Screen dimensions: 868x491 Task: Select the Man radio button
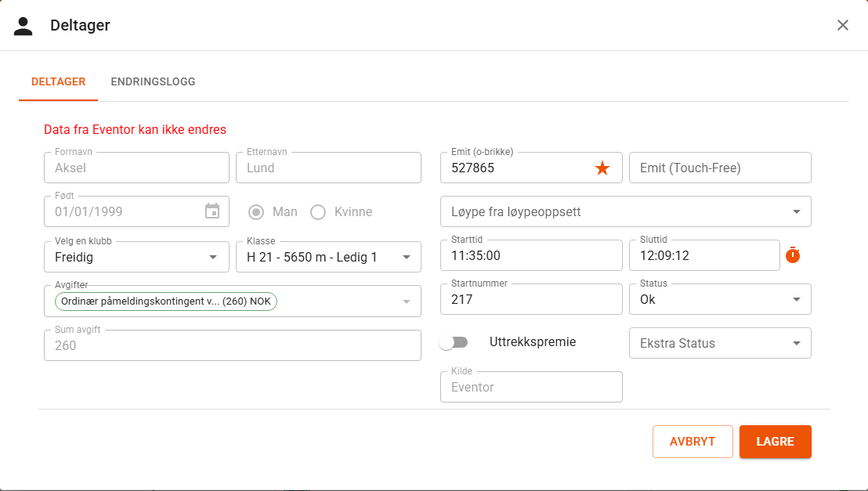255,212
